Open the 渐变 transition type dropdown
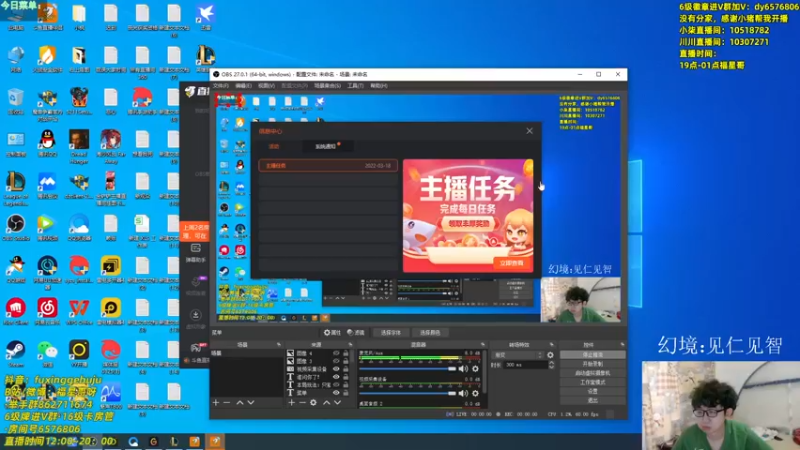This screenshot has height=450, width=800. pyautogui.click(x=518, y=355)
